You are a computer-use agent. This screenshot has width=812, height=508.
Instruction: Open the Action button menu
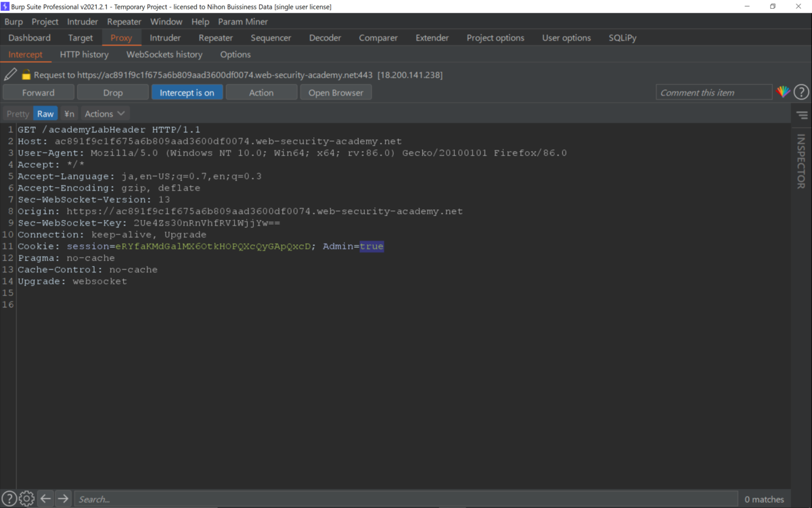pyautogui.click(x=261, y=92)
